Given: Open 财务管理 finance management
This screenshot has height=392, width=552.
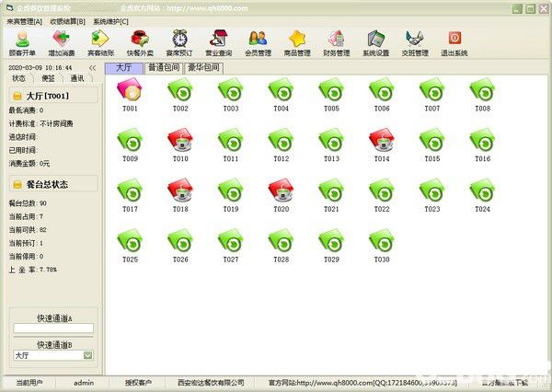Looking at the screenshot, I should tap(337, 43).
